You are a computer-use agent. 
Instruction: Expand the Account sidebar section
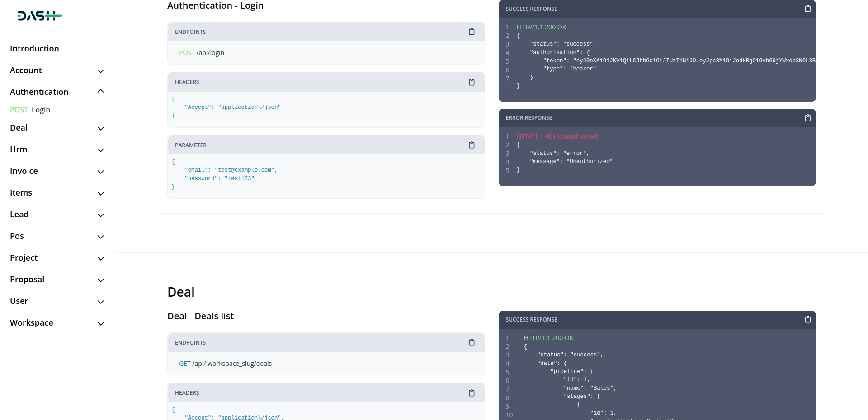coord(101,71)
